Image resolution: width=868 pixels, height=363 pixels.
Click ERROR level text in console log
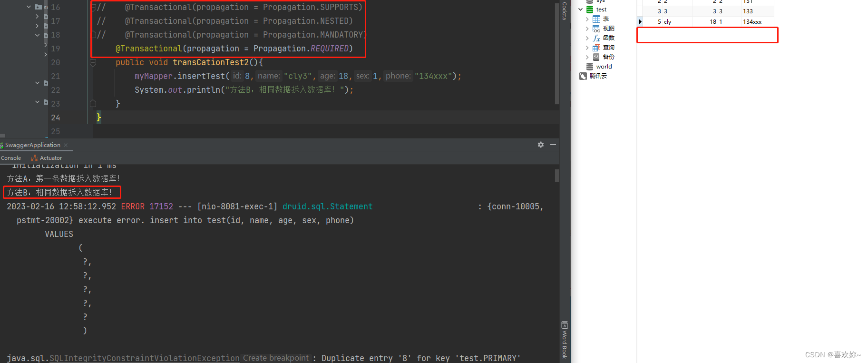point(133,206)
